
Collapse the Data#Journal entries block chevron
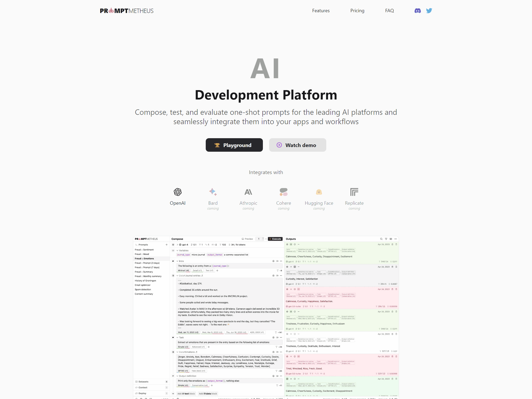coord(177,276)
